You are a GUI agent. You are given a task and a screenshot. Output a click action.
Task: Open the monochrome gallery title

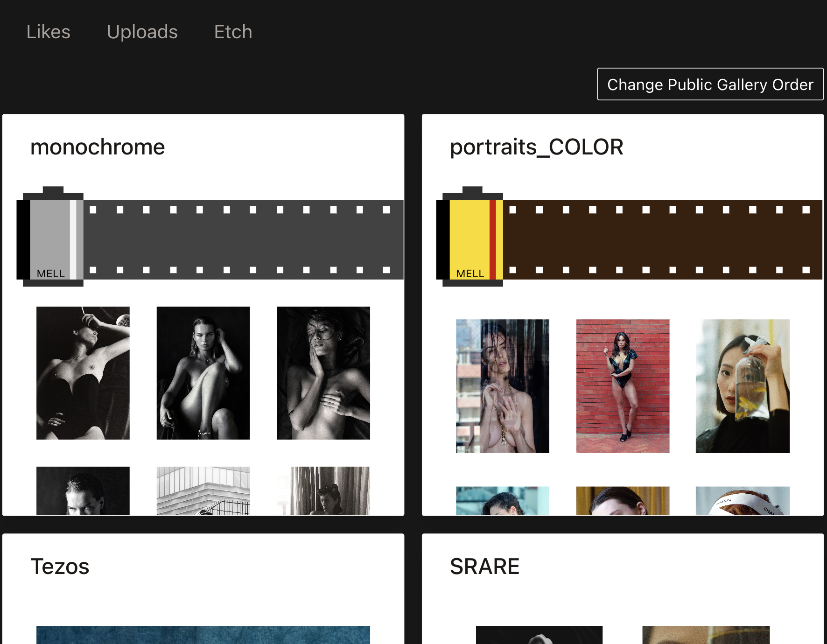[98, 147]
